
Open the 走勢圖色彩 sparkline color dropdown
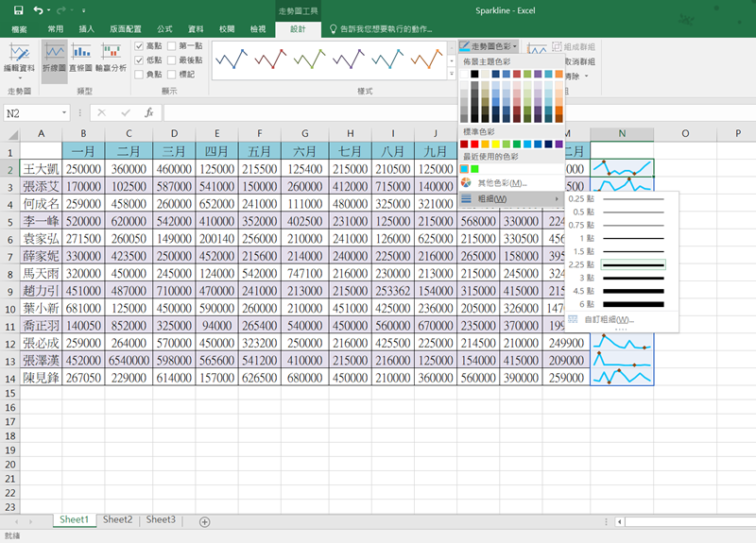coord(489,45)
